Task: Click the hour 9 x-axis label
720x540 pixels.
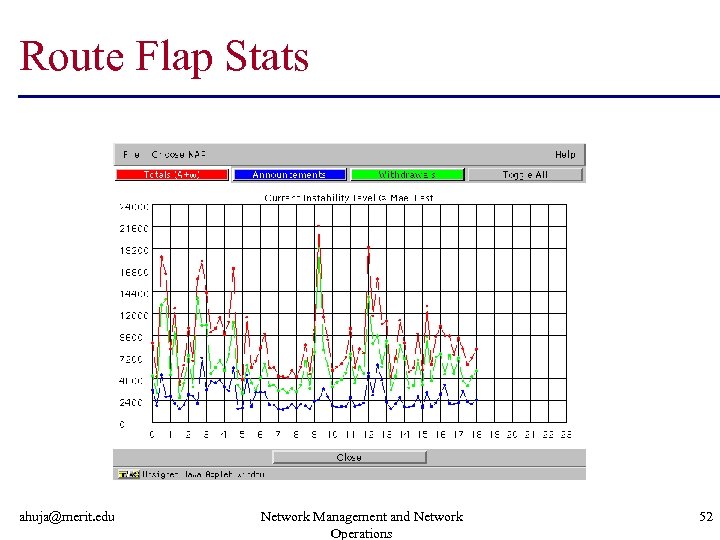Action: click(314, 434)
